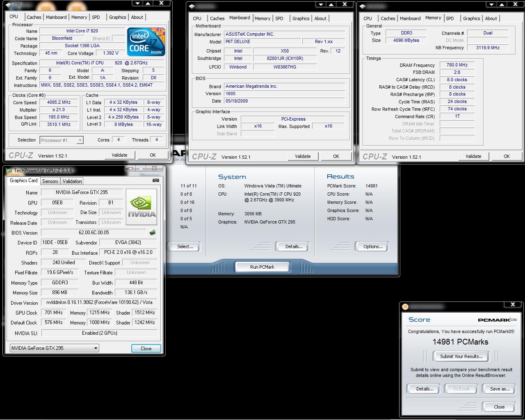
Task: Click the motherboard model P6T DELUXE
Action: [262, 41]
